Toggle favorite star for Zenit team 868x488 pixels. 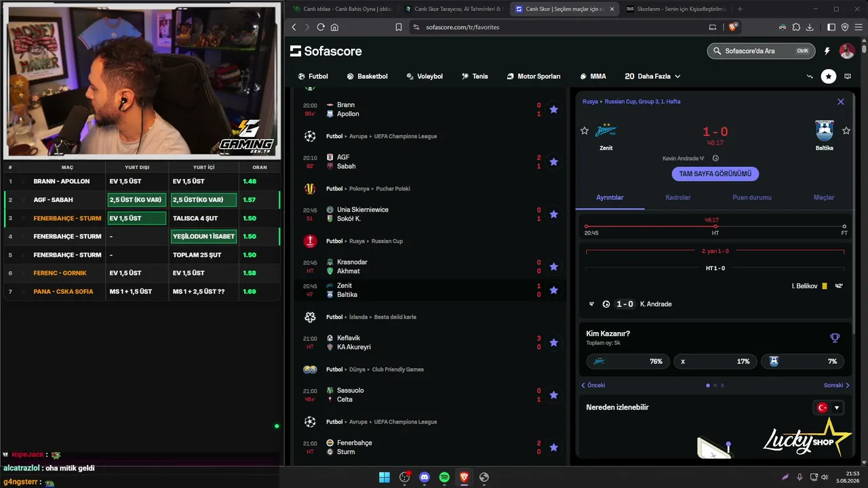click(x=585, y=131)
